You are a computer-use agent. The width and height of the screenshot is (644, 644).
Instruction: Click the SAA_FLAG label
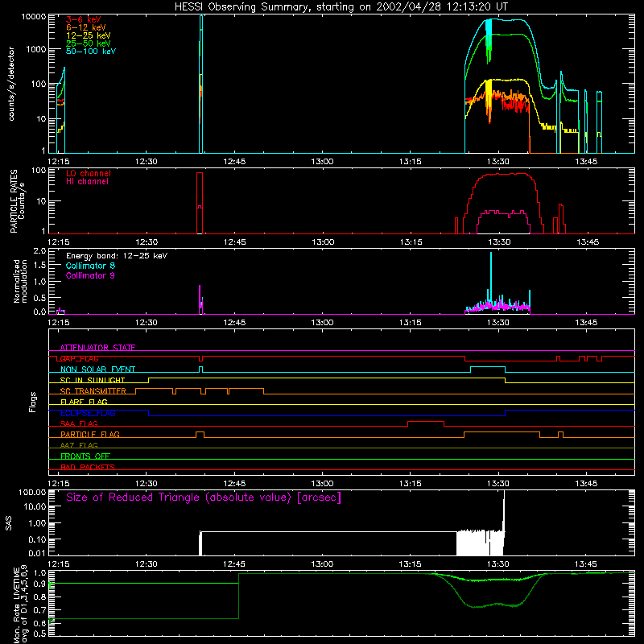click(79, 423)
